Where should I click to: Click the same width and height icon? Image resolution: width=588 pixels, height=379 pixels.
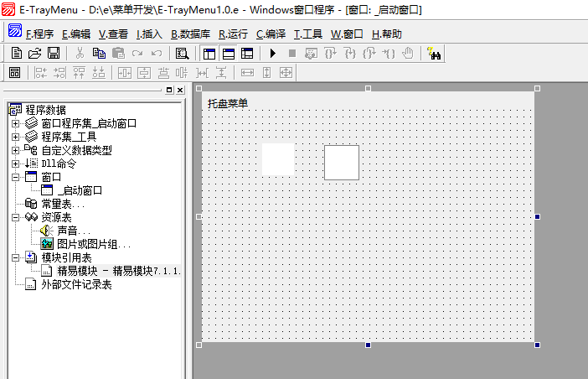[286, 72]
